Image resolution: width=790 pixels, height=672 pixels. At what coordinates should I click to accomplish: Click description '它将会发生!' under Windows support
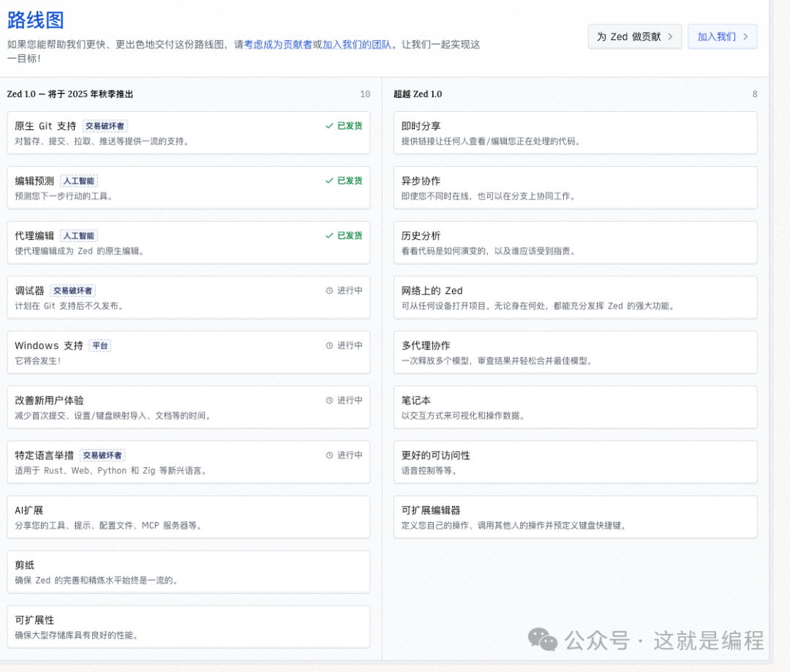[38, 360]
